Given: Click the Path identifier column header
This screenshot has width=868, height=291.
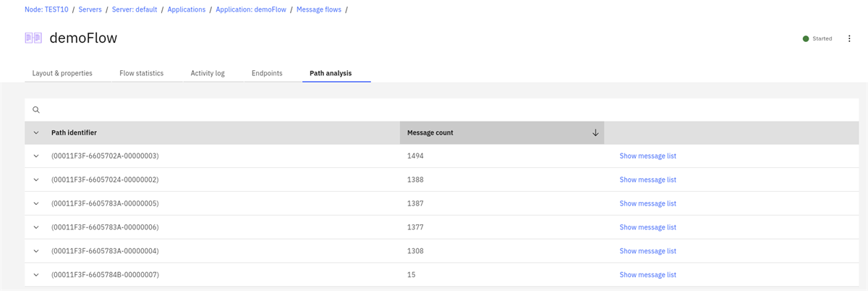Looking at the screenshot, I should point(74,132).
